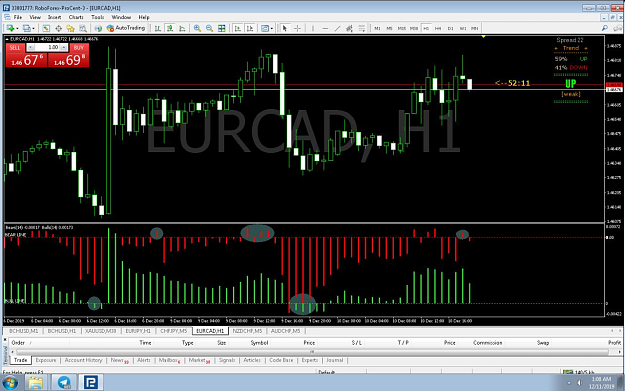Click the New Chart toolbar icon
The image size is (625, 391).
pos(10,28)
